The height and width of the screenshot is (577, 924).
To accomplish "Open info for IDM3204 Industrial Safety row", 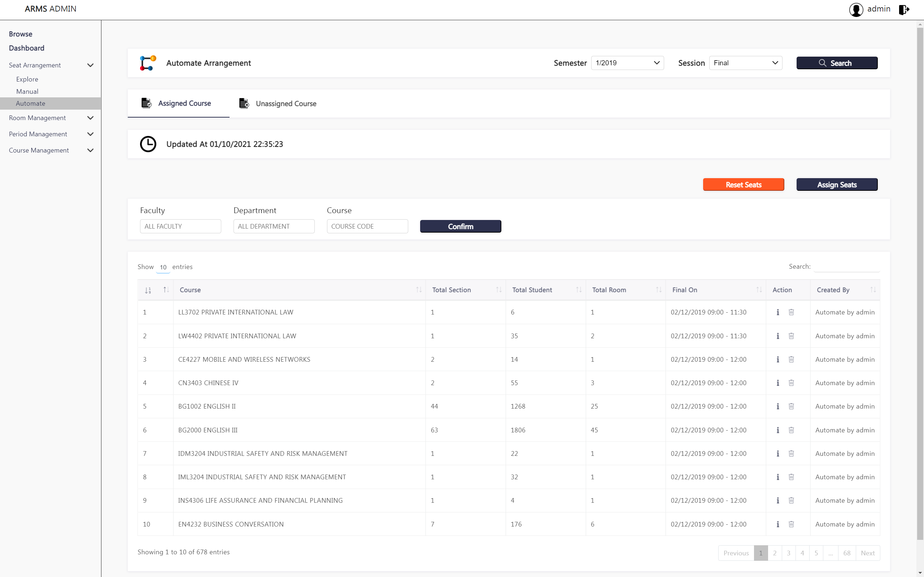I will point(778,453).
